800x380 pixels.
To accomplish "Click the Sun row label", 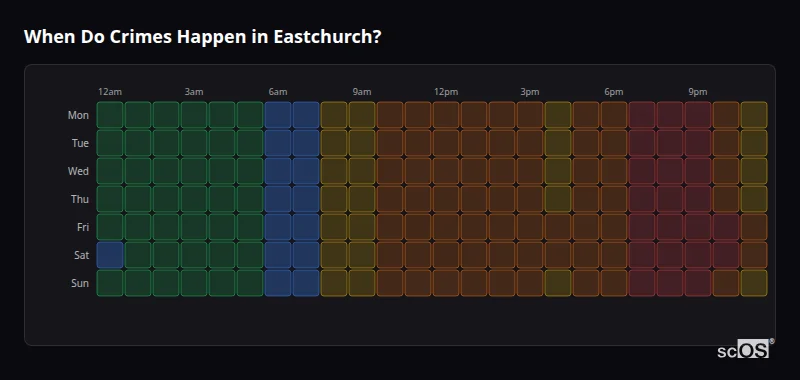I will click(80, 284).
